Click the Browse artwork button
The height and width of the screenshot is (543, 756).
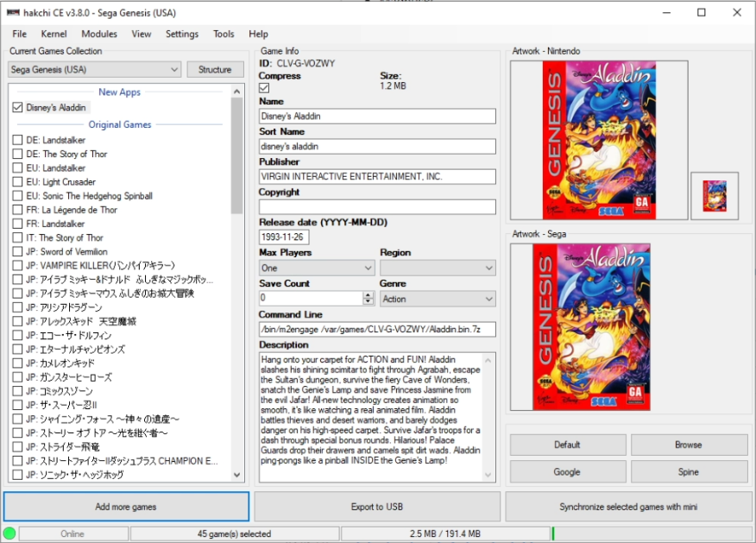[689, 445]
